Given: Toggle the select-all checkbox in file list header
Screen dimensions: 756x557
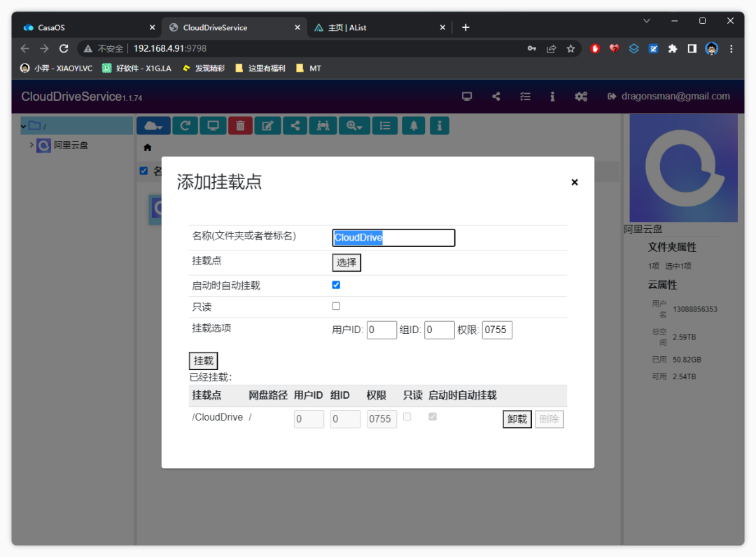Looking at the screenshot, I should [x=144, y=171].
